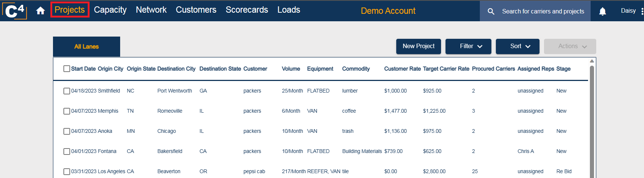This screenshot has height=178, width=644.
Task: Select the Memphis lane row checkbox
Action: click(x=67, y=111)
